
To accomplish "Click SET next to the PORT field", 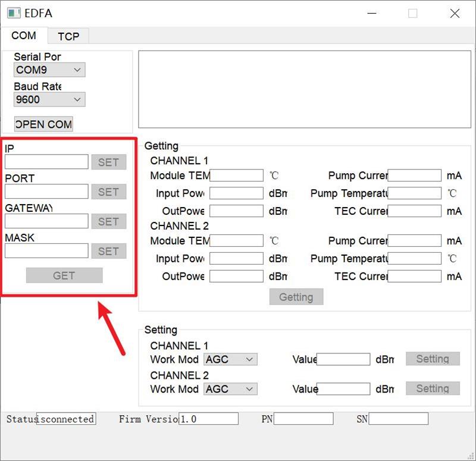I will pyautogui.click(x=109, y=191).
